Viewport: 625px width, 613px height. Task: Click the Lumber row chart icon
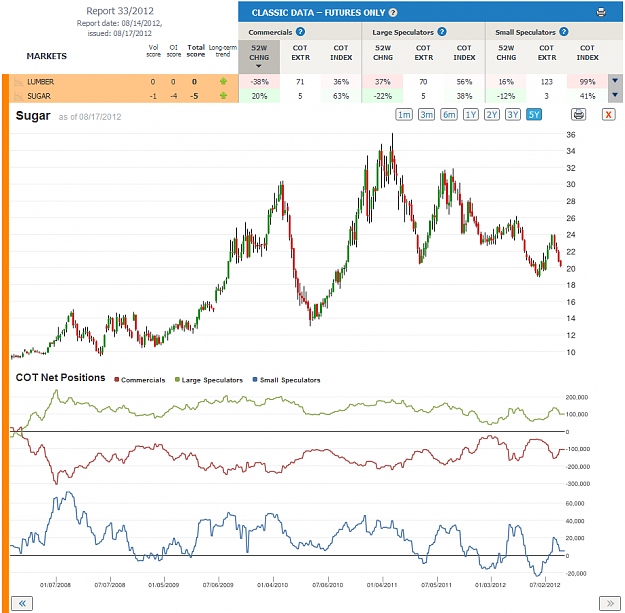pyautogui.click(x=18, y=82)
